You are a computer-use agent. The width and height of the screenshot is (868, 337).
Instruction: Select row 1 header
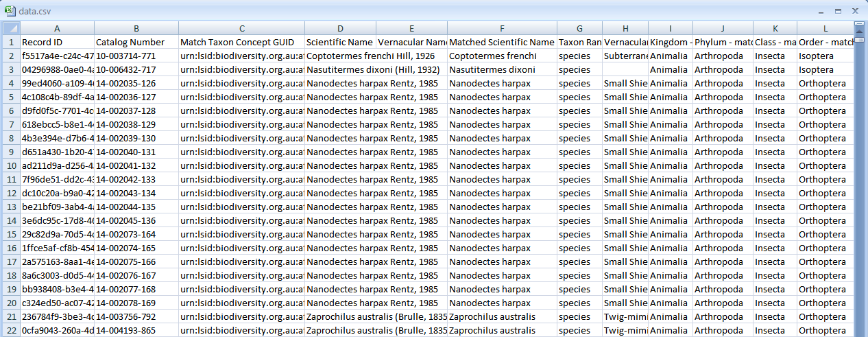point(10,42)
